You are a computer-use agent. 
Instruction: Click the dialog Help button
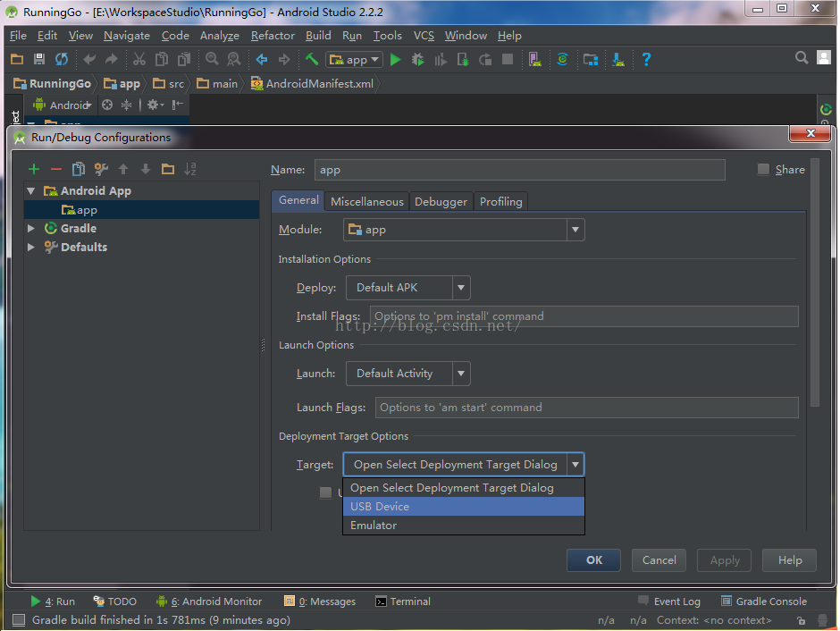pyautogui.click(x=790, y=560)
